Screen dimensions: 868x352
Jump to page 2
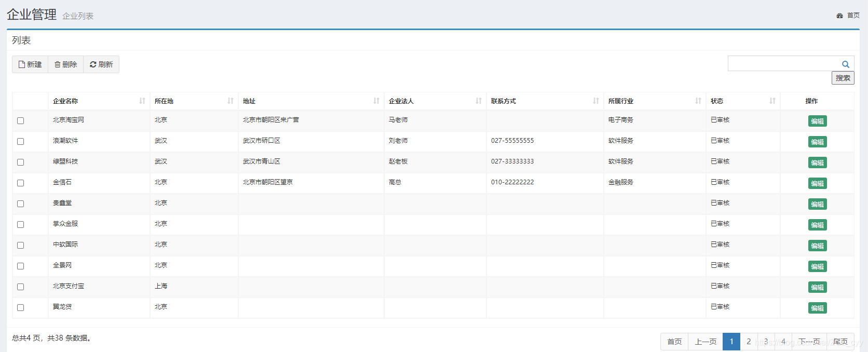(749, 342)
